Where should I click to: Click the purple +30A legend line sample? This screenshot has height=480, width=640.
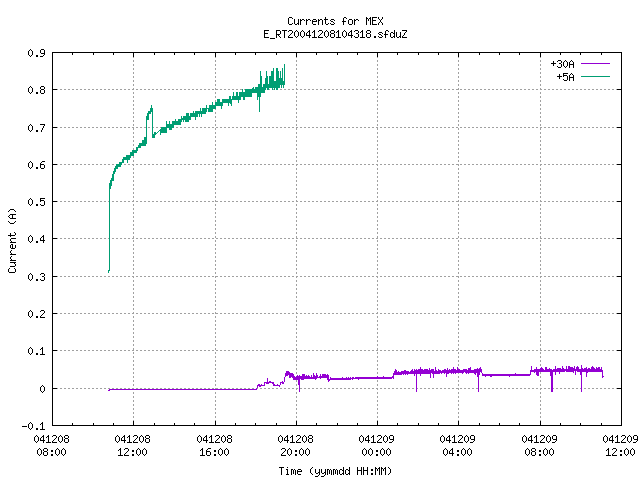595,64
